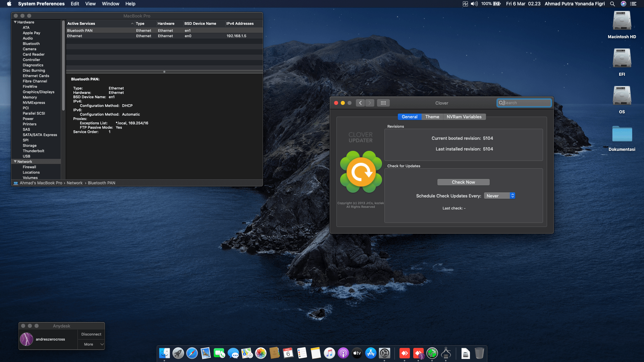Screen dimensions: 644x362
Task: Go back in Clover preference pane
Action: point(360,103)
